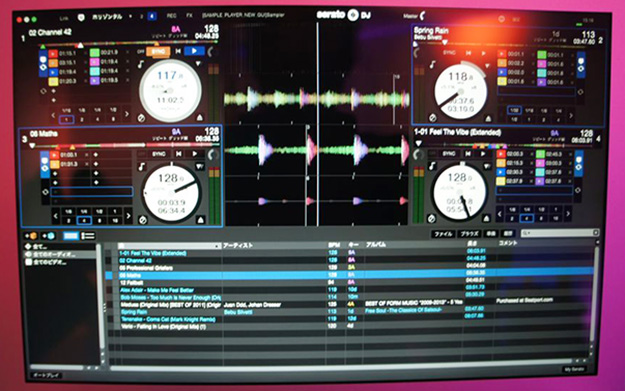Select loop length 4 on deck 3
This screenshot has height=391, width=625.
point(84,220)
